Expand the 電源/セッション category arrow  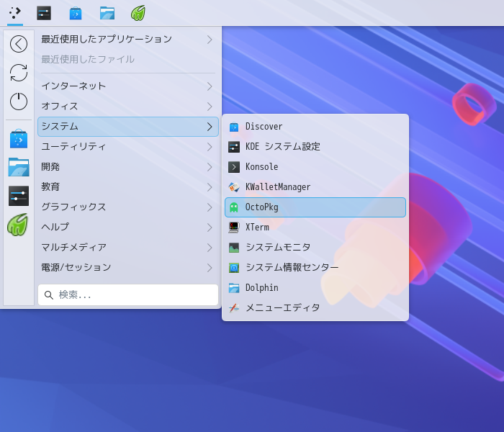coord(210,268)
